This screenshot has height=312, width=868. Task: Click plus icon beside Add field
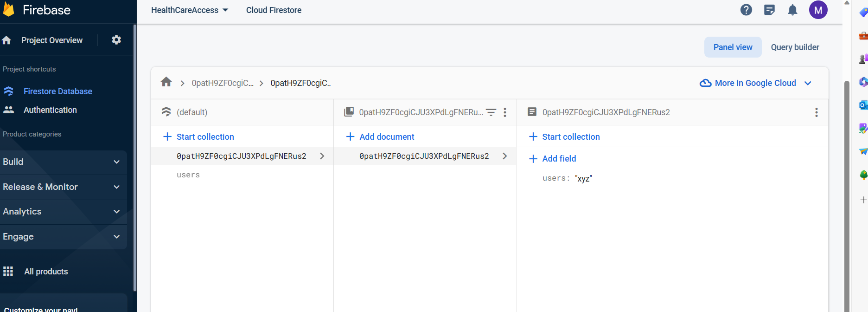tap(533, 159)
